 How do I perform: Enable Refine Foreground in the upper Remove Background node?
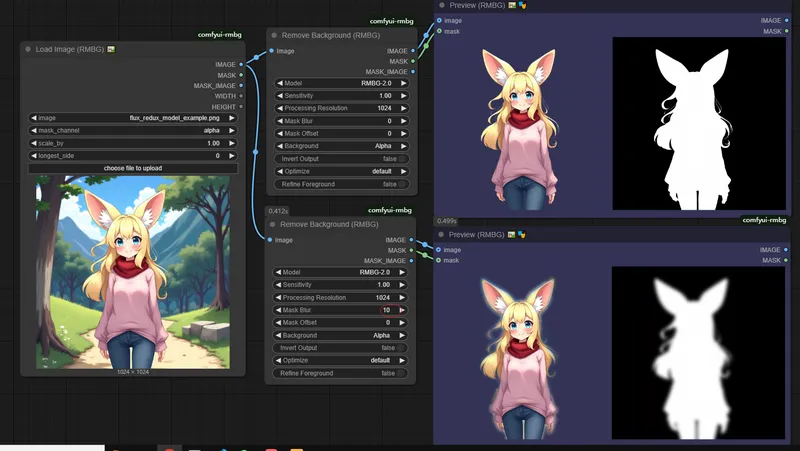(402, 184)
